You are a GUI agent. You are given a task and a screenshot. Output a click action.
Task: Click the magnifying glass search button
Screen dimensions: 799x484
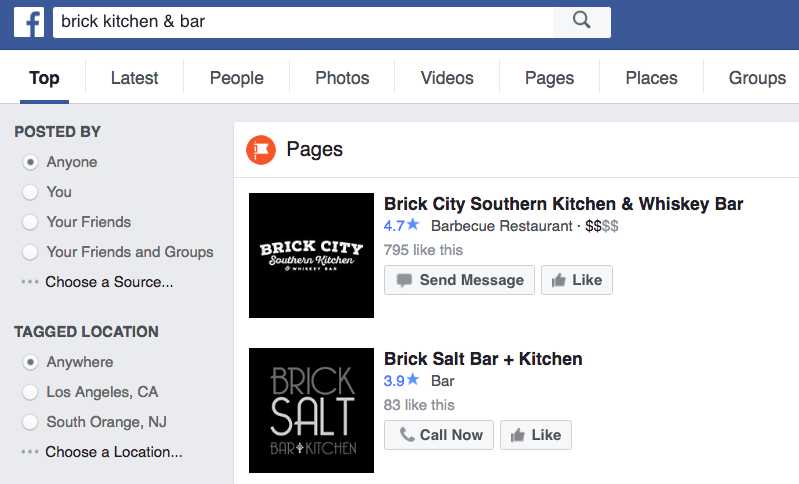pyautogui.click(x=581, y=20)
